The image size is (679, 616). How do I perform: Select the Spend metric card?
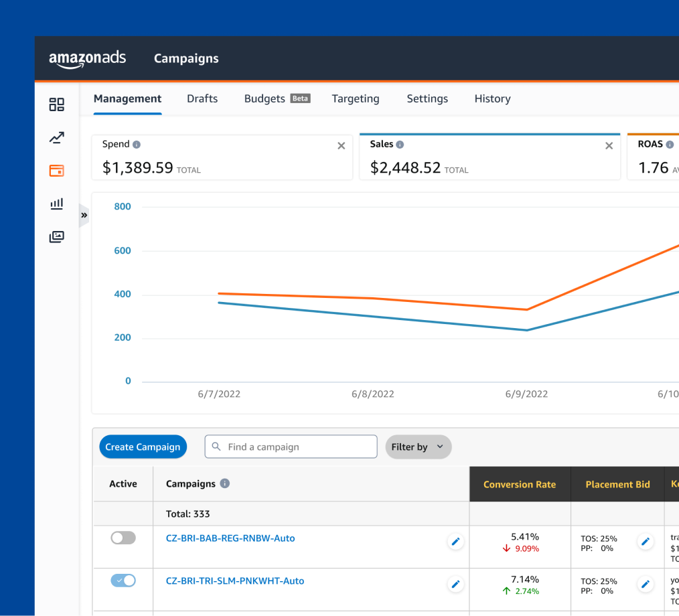click(222, 157)
